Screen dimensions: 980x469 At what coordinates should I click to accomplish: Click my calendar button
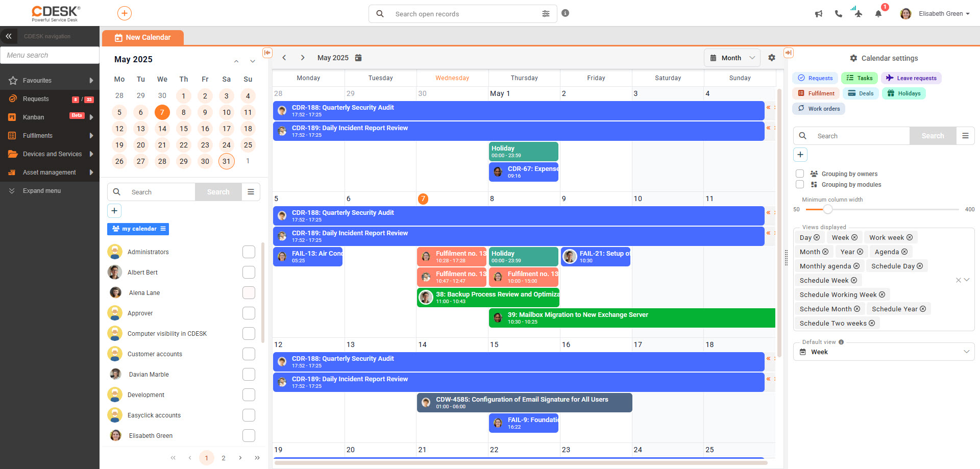pyautogui.click(x=138, y=229)
